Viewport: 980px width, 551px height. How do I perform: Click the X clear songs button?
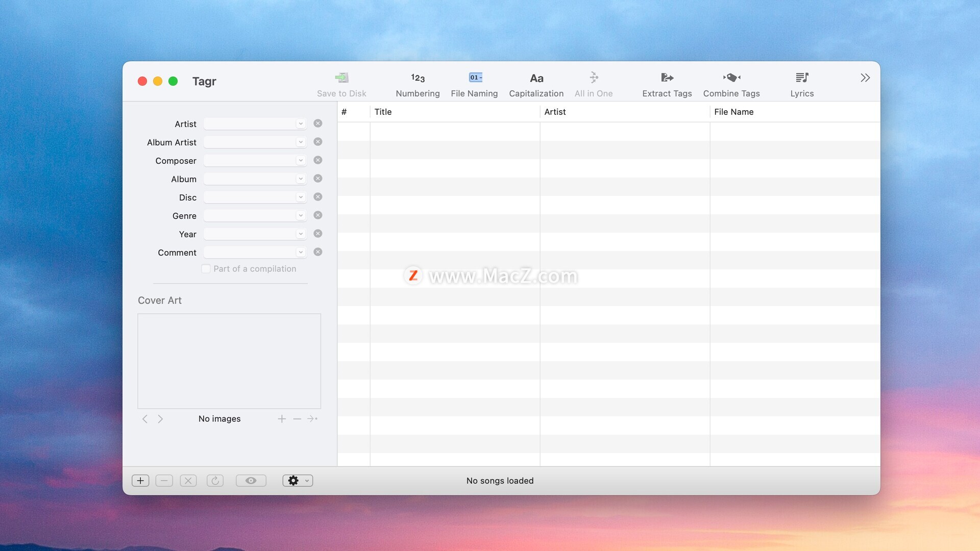point(188,481)
